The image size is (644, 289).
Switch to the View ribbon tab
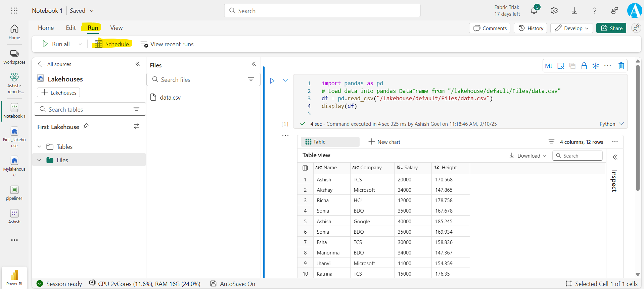click(116, 28)
